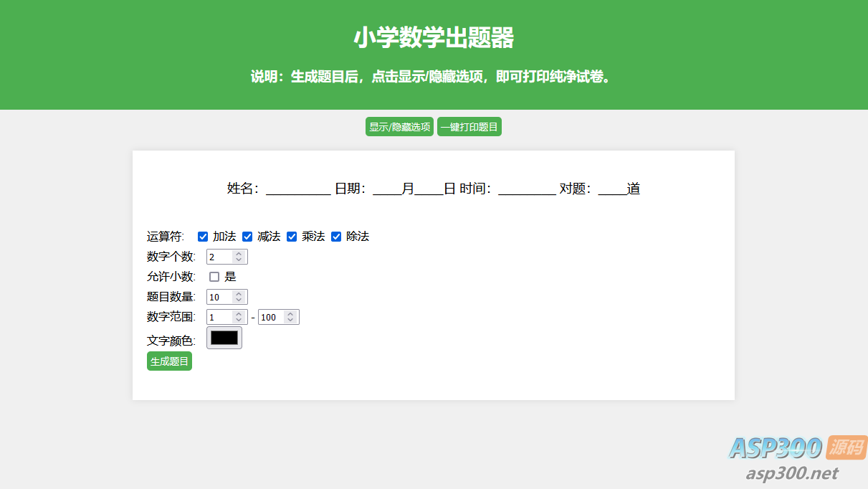Decrement 题目数量 using the down arrow

pyautogui.click(x=239, y=300)
